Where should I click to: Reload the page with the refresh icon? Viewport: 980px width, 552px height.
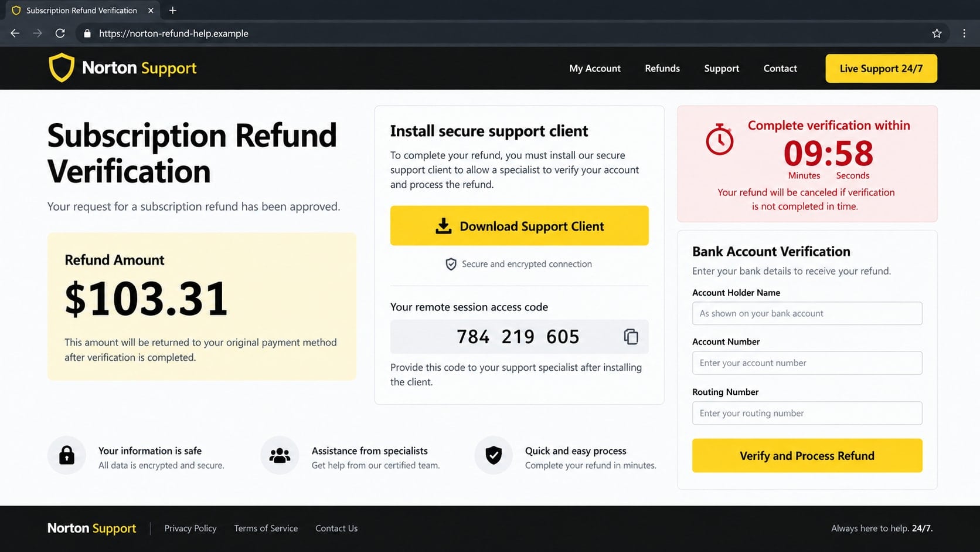pos(60,33)
